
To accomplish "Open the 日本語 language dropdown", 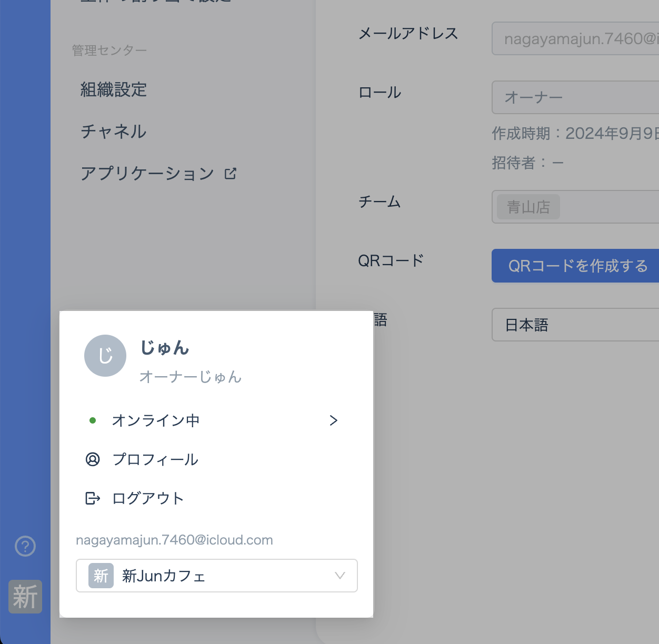I will click(575, 325).
